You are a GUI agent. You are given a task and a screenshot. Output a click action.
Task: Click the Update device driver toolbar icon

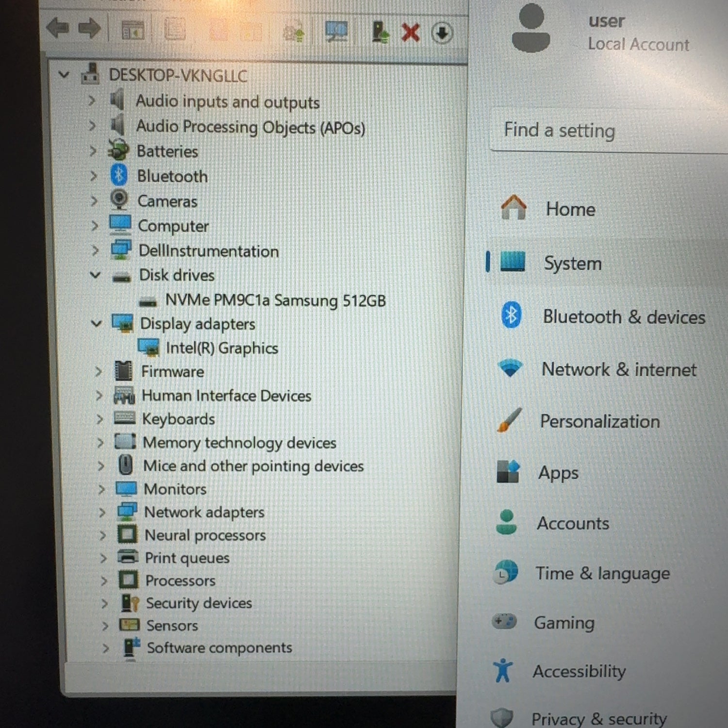pos(380,33)
